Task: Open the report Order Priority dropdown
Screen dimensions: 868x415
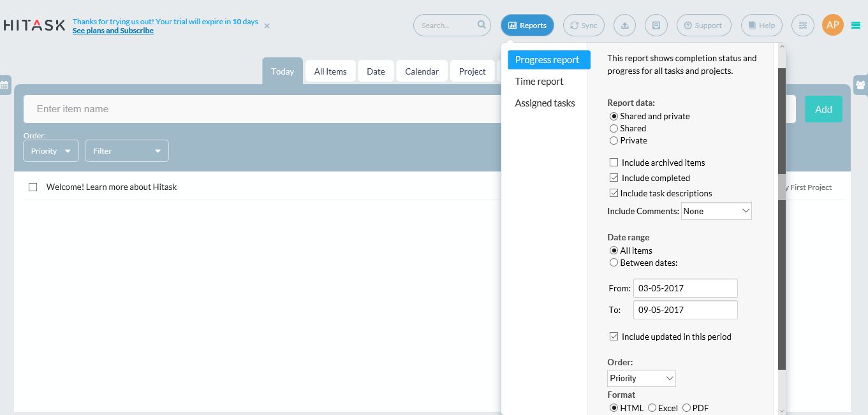Action: point(642,379)
